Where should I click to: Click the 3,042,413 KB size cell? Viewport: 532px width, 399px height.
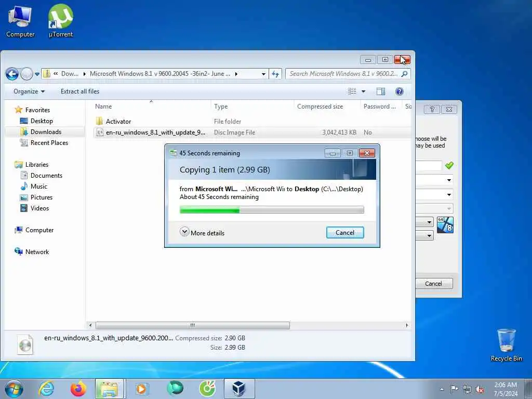point(339,132)
